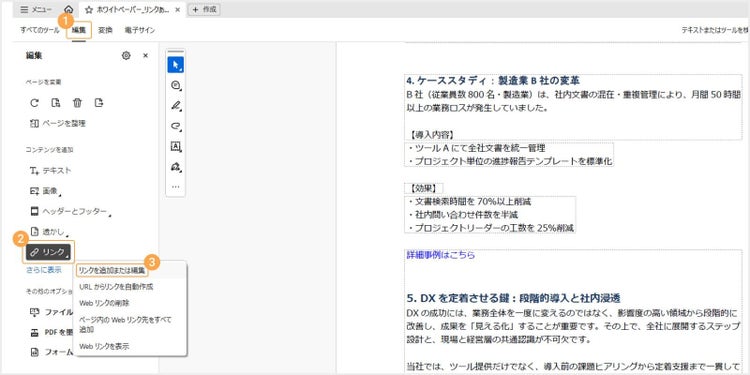The height and width of the screenshot is (375, 750).
Task: Click the 詳細事例はこちら hyperlink
Action: click(x=441, y=255)
